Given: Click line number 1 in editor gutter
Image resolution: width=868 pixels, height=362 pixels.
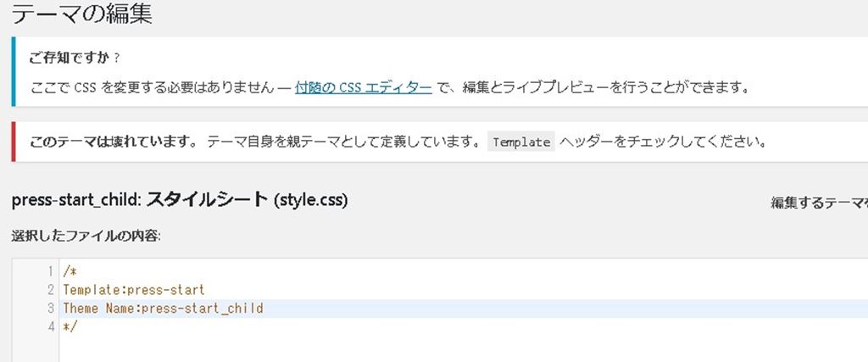Looking at the screenshot, I should (x=52, y=271).
